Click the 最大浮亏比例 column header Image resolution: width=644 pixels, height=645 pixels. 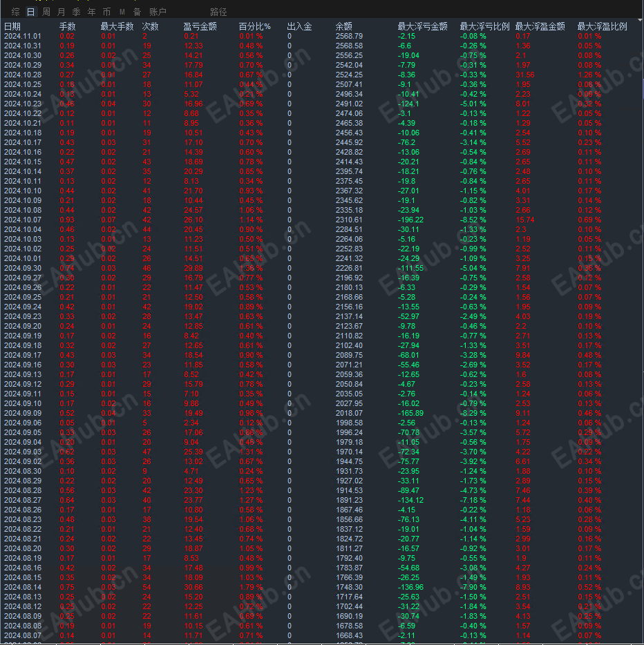click(x=485, y=27)
